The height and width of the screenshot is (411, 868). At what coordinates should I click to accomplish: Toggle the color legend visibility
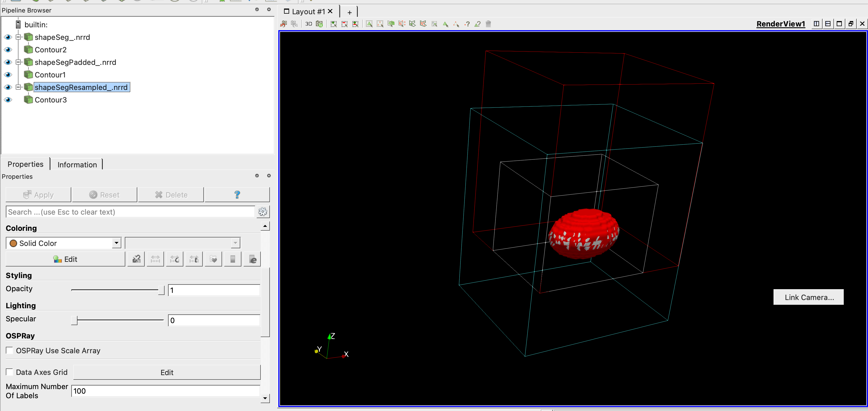coord(232,259)
